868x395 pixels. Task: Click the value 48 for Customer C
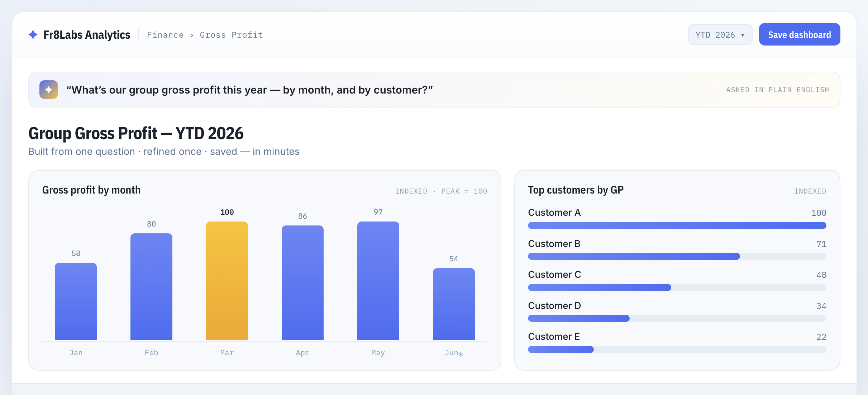coord(821,275)
